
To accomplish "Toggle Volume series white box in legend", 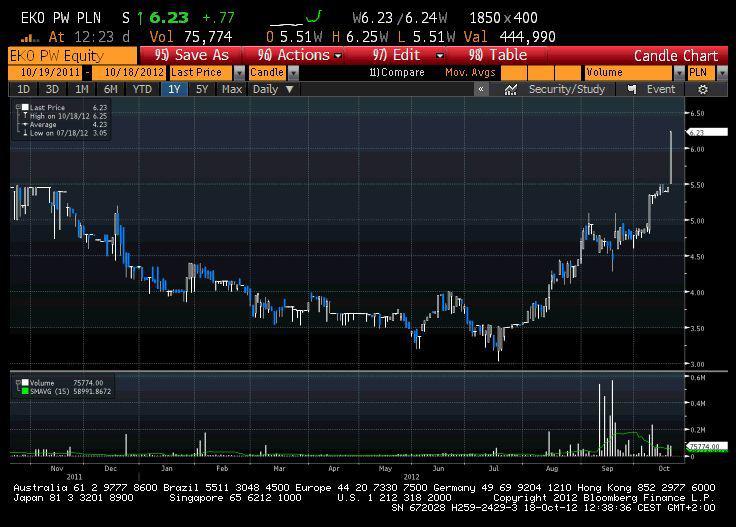I will pos(25,383).
